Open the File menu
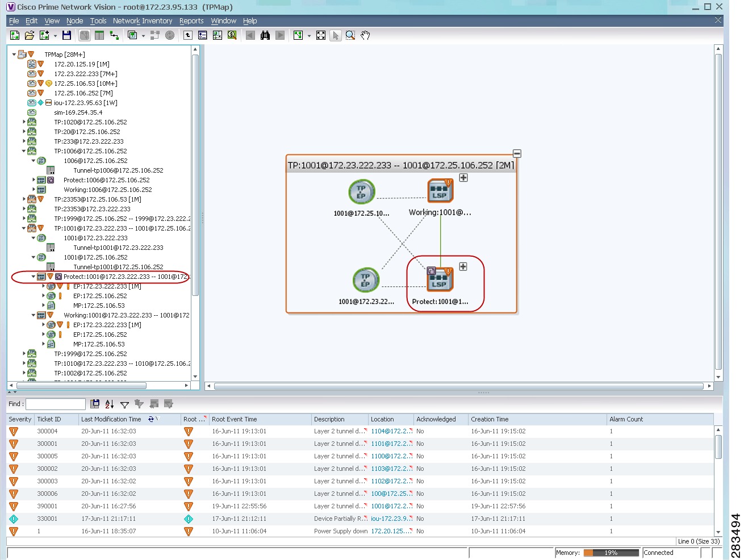 click(x=14, y=20)
